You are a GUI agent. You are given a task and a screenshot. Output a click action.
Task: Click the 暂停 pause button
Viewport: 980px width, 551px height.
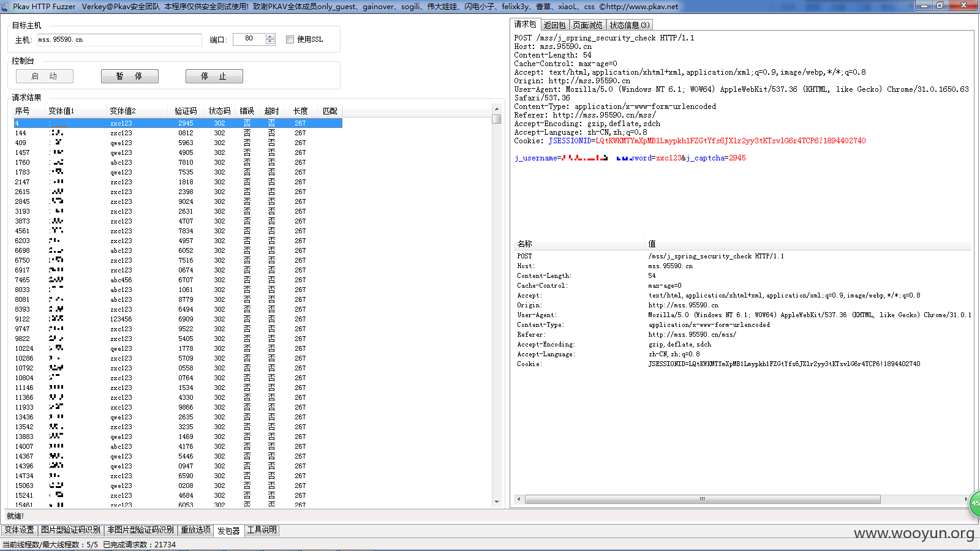130,76
